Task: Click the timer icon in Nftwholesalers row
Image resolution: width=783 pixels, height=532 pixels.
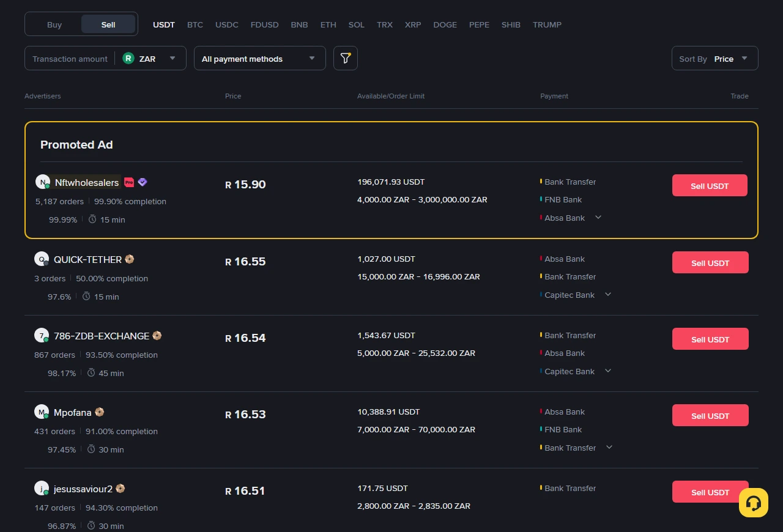Action: [x=92, y=219]
